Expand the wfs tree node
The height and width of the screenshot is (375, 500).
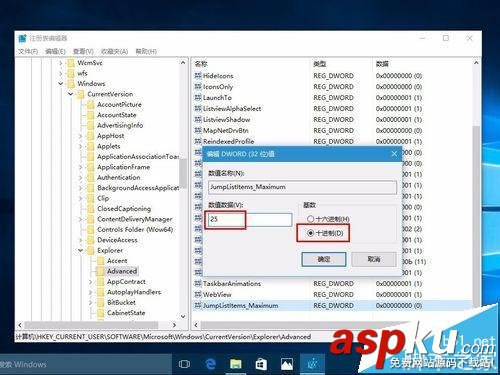[x=61, y=73]
